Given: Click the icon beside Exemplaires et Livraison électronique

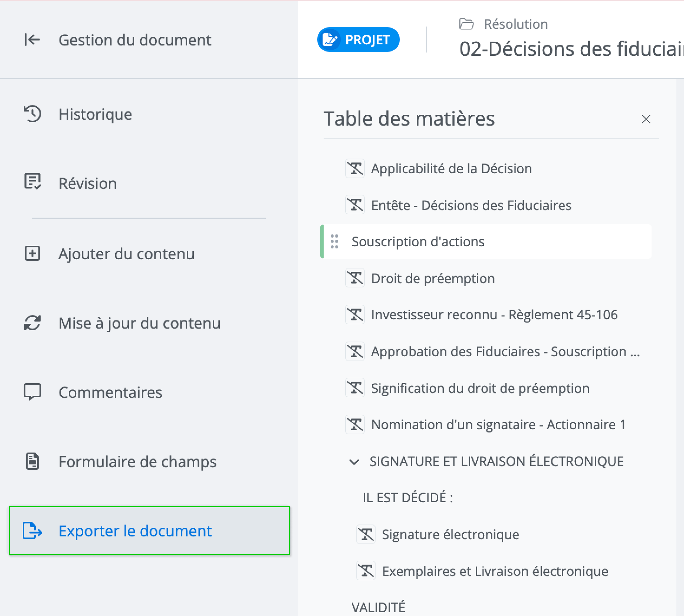Looking at the screenshot, I should 366,571.
